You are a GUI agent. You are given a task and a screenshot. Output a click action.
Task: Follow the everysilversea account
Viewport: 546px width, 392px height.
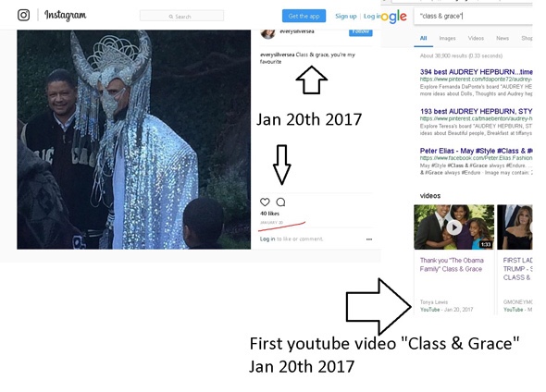361,32
